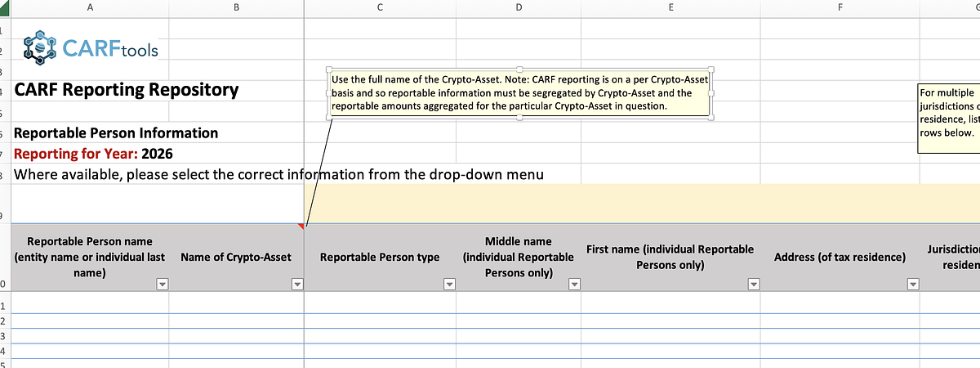Select the First name header cell

(670, 257)
